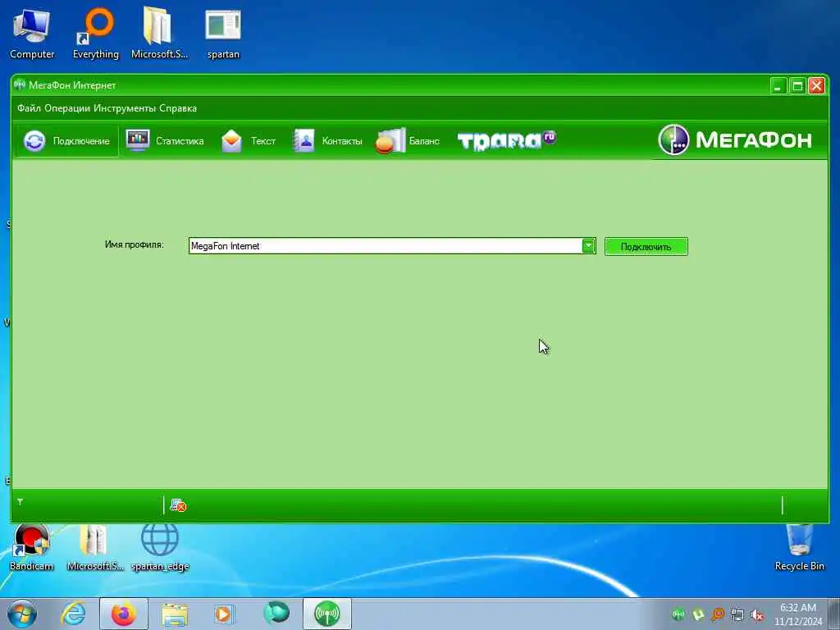Viewport: 840px width, 630px height.
Task: Click the МегаФон brand logo
Action: pyautogui.click(x=735, y=139)
